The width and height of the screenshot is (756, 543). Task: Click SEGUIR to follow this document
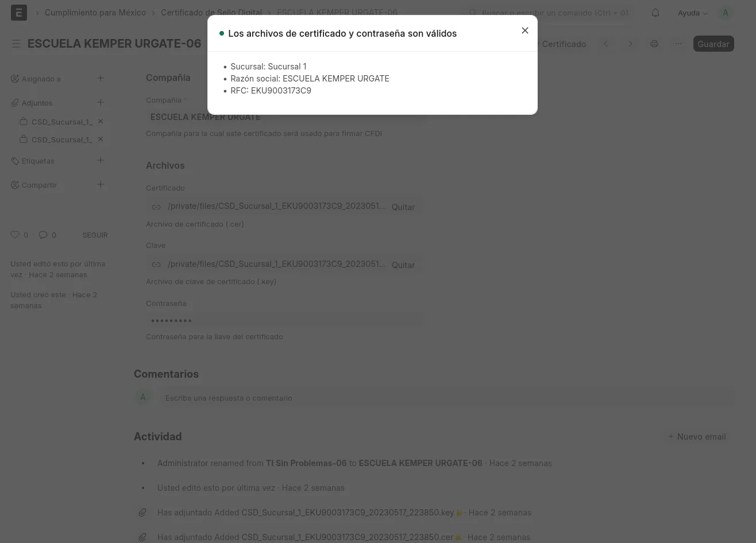(x=95, y=235)
